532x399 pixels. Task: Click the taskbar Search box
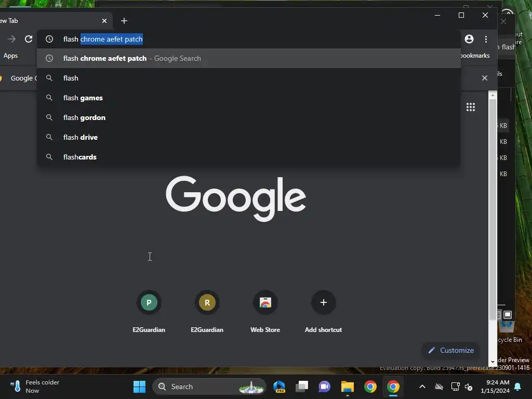pyautogui.click(x=209, y=387)
